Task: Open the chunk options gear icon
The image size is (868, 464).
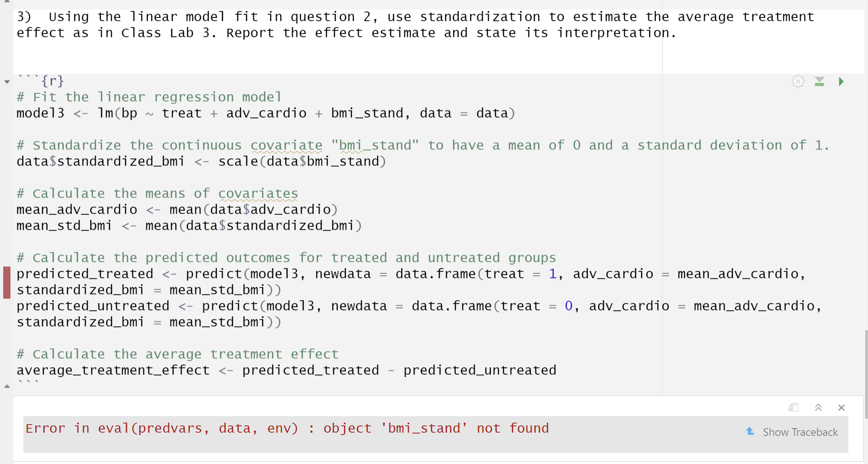Action: [798, 82]
